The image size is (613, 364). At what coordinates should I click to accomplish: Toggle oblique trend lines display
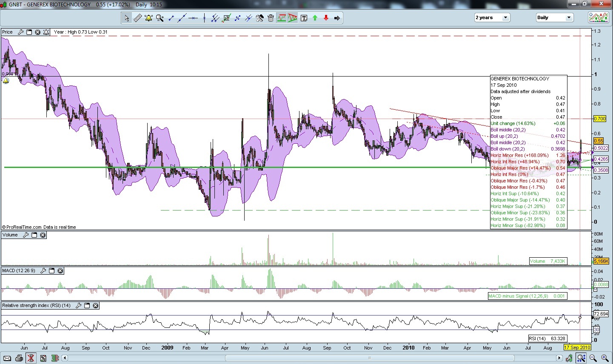(293, 18)
